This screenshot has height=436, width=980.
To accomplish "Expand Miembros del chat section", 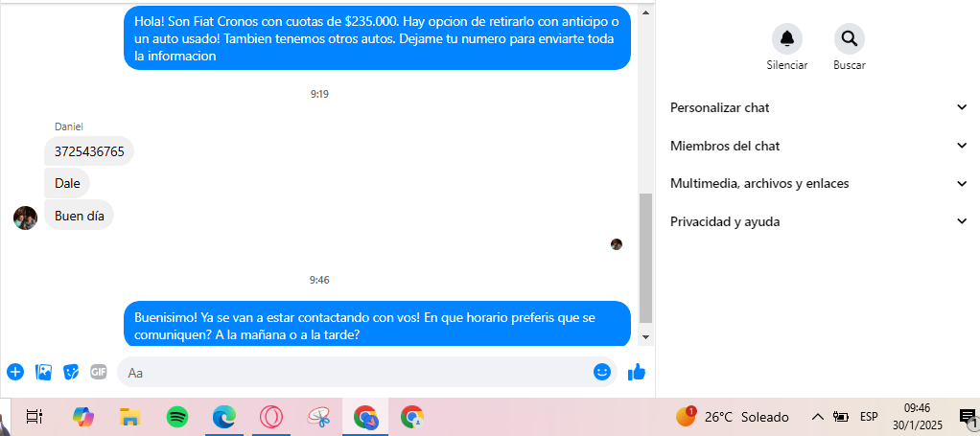I will (819, 146).
